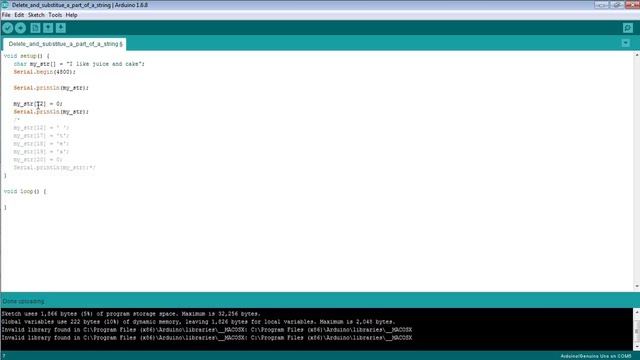Click the comment opening '/*' line
The height and width of the screenshot is (360, 640).
pos(16,120)
